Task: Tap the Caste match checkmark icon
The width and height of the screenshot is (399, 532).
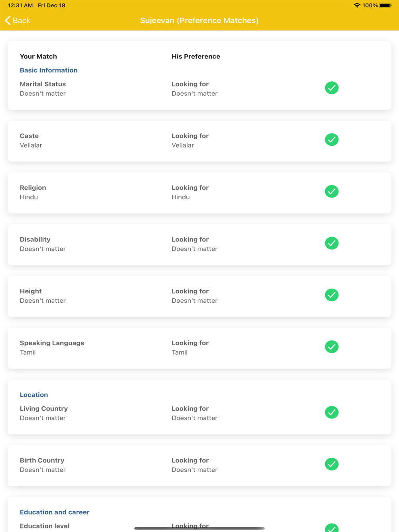Action: click(332, 140)
